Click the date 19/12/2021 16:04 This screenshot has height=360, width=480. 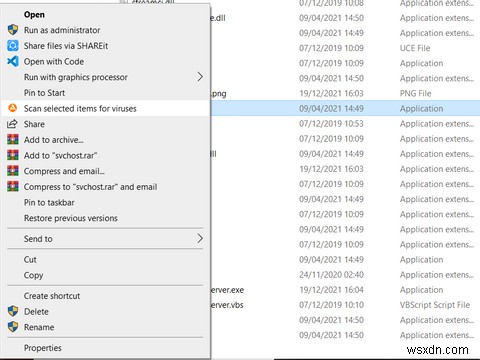[331, 290]
